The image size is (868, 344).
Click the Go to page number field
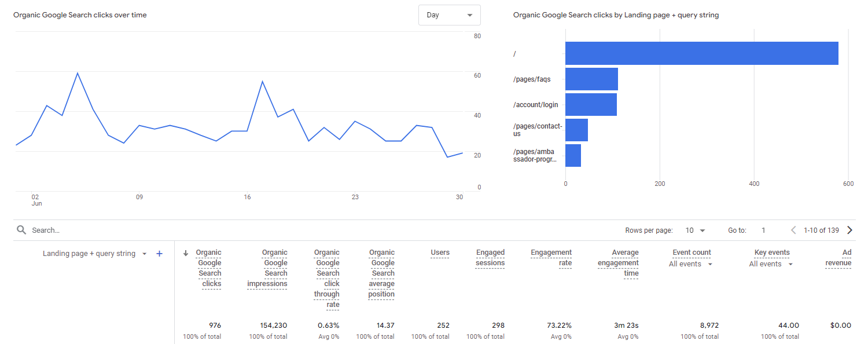click(x=763, y=230)
